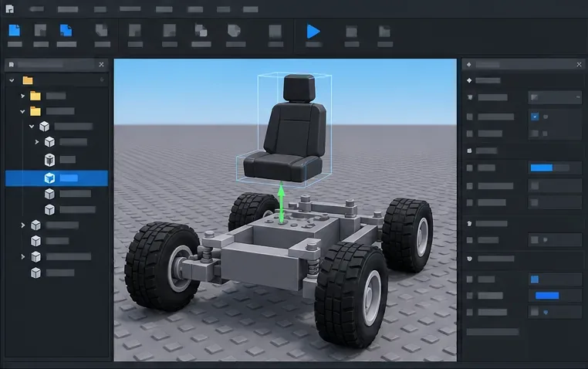This screenshot has height=369, width=588.
Task: Select the unlabeled root folder icon in the tree
Action: pyautogui.click(x=28, y=80)
